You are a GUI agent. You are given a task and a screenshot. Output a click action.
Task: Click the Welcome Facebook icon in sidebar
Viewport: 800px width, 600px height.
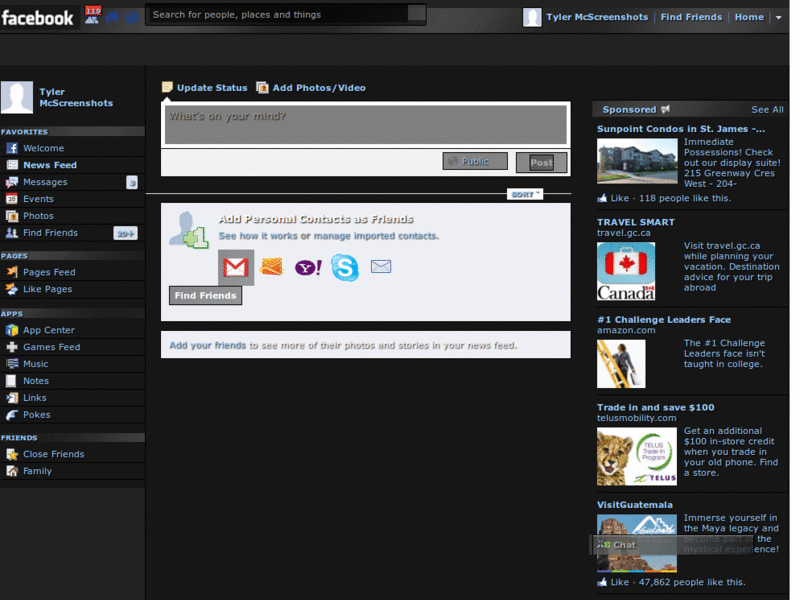coord(12,148)
